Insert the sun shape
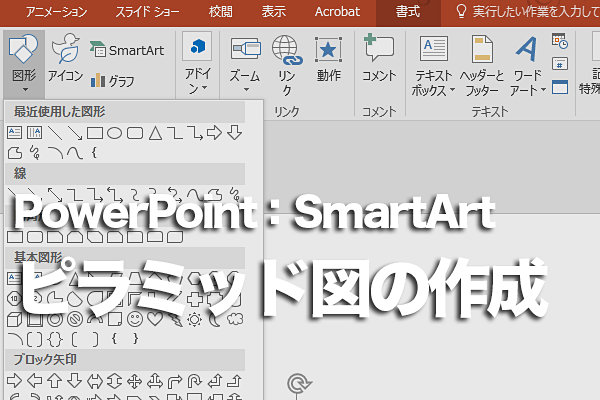Image resolution: width=600 pixels, height=400 pixels. pyautogui.click(x=194, y=319)
